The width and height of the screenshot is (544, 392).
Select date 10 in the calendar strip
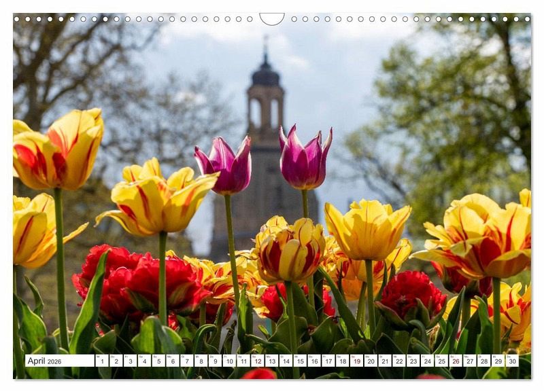click(x=229, y=361)
